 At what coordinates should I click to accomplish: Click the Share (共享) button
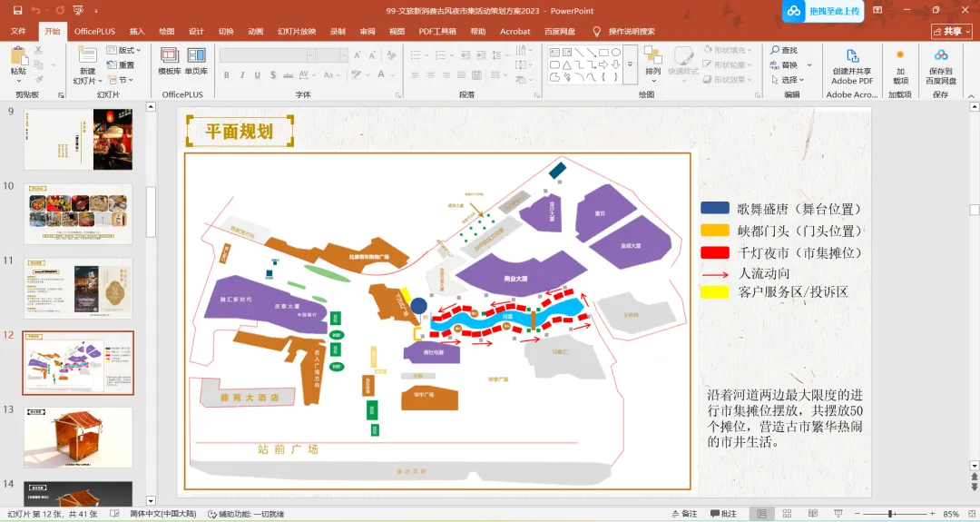coord(953,31)
